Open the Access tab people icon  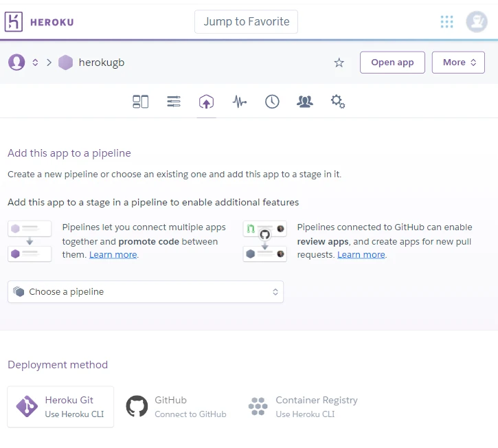(304, 102)
